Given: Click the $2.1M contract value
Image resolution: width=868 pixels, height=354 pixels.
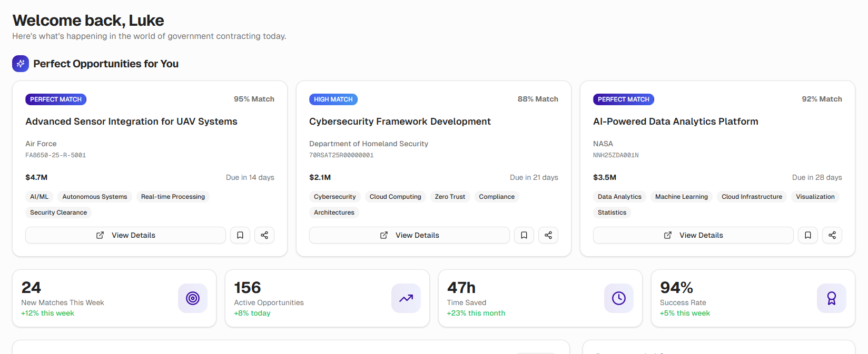Looking at the screenshot, I should 320,177.
